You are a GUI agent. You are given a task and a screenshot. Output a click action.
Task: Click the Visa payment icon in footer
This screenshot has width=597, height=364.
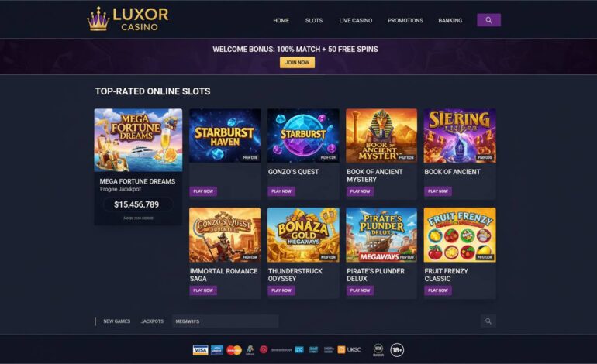tap(200, 350)
